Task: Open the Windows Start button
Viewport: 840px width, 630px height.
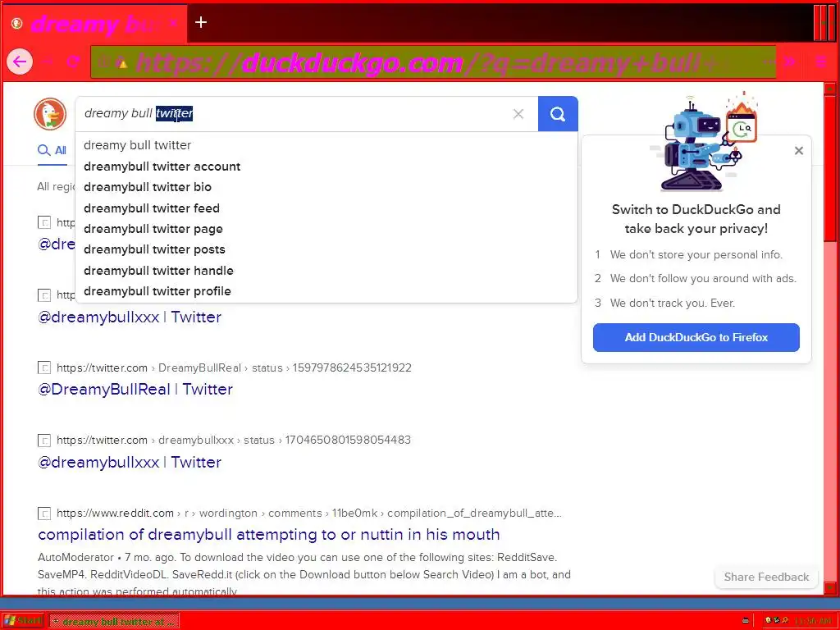Action: point(22,621)
